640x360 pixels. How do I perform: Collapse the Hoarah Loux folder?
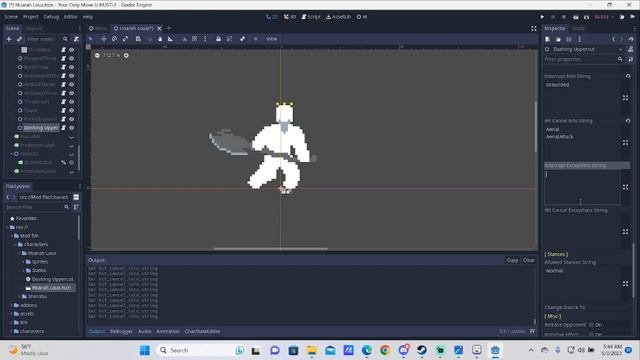19,253
